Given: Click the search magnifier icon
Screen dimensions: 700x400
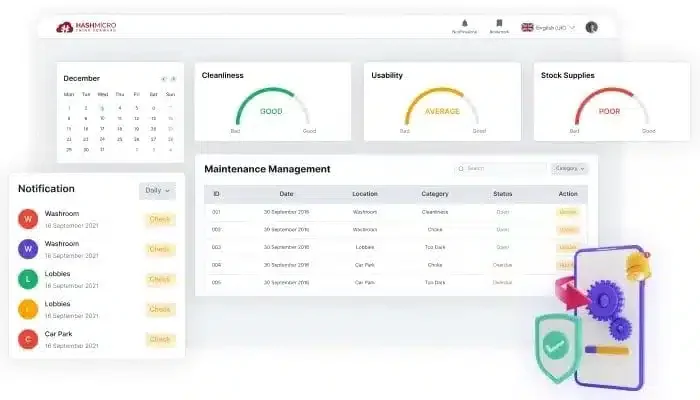Looking at the screenshot, I should pyautogui.click(x=461, y=169).
